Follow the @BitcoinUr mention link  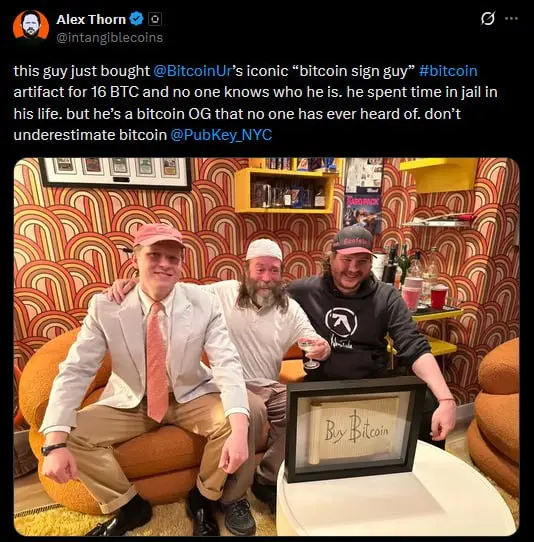tap(192, 71)
